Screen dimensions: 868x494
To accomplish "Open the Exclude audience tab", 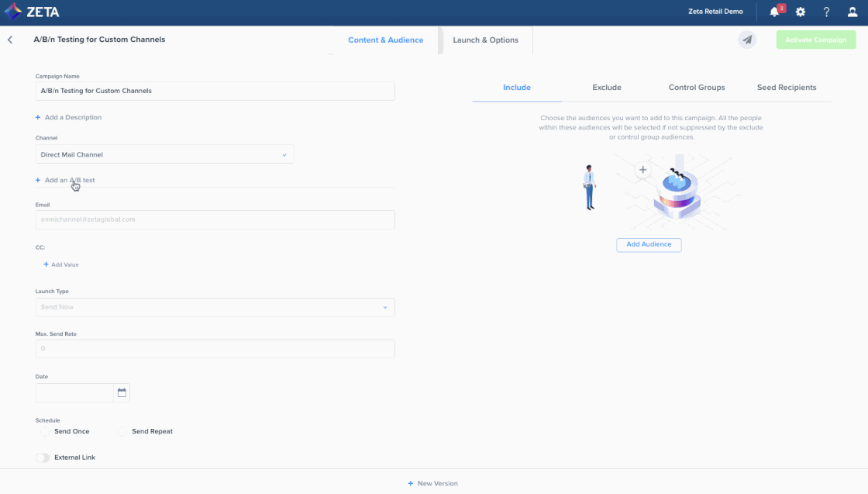I will coord(606,88).
